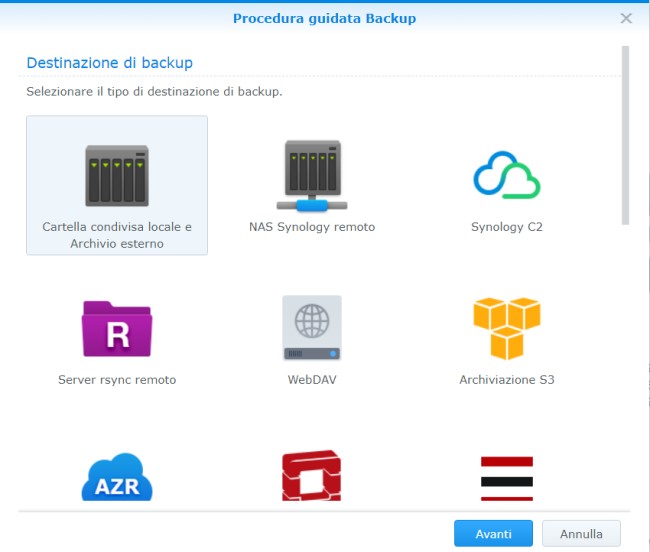Select the red and black striped icon
The width and height of the screenshot is (650, 552).
[x=507, y=479]
